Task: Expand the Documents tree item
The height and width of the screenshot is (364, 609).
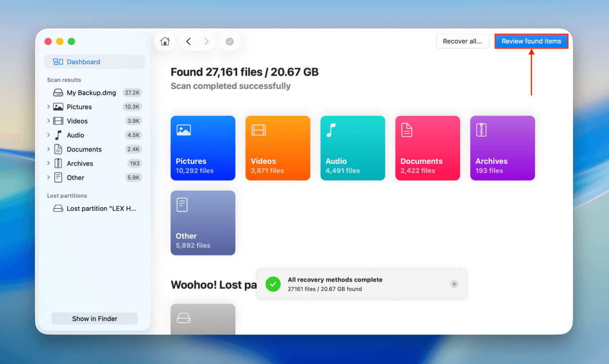Action: 48,150
